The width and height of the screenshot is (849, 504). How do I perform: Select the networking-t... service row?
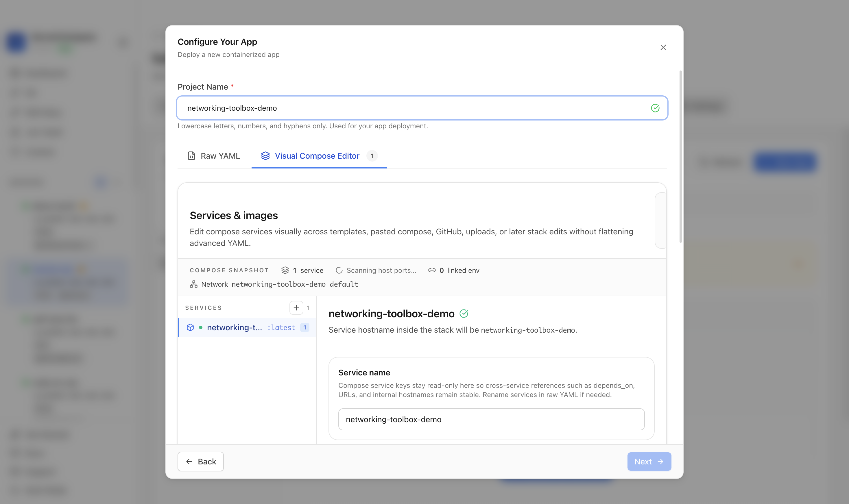pyautogui.click(x=247, y=327)
